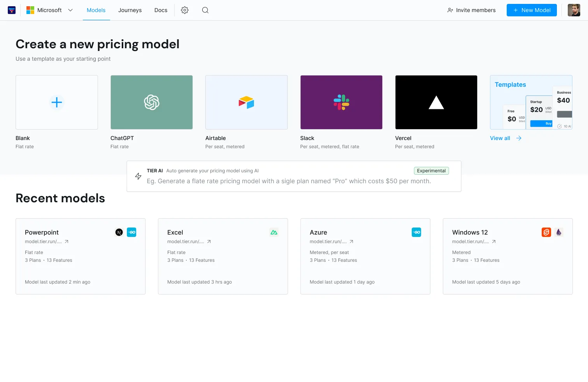Click the lightning bolt beside TIER AI
The height and width of the screenshot is (382, 588).
[138, 176]
